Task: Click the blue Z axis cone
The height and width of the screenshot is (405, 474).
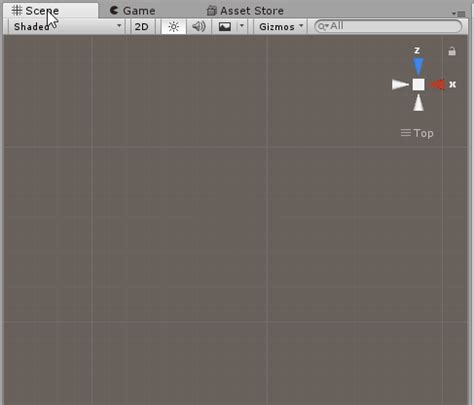Action: [x=418, y=66]
